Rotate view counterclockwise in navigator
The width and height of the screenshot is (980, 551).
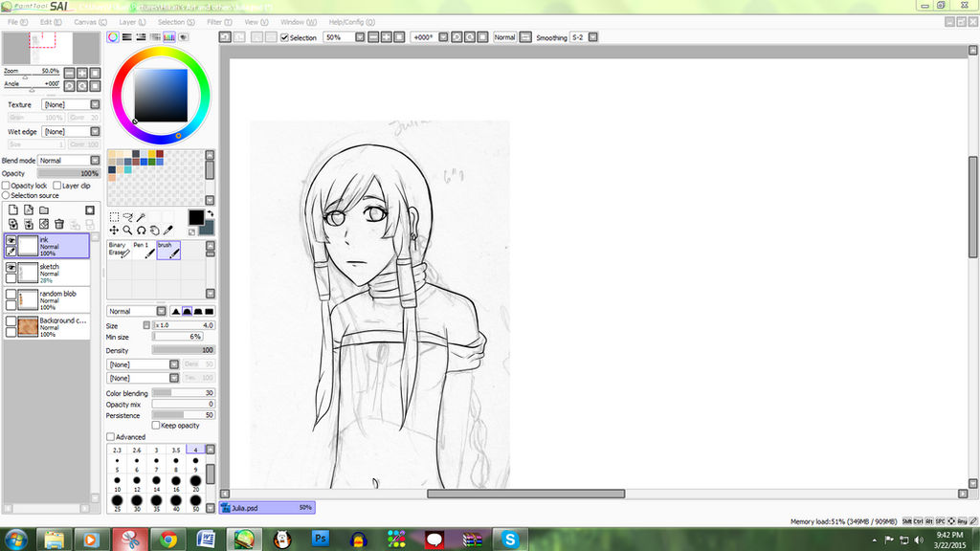69,86
